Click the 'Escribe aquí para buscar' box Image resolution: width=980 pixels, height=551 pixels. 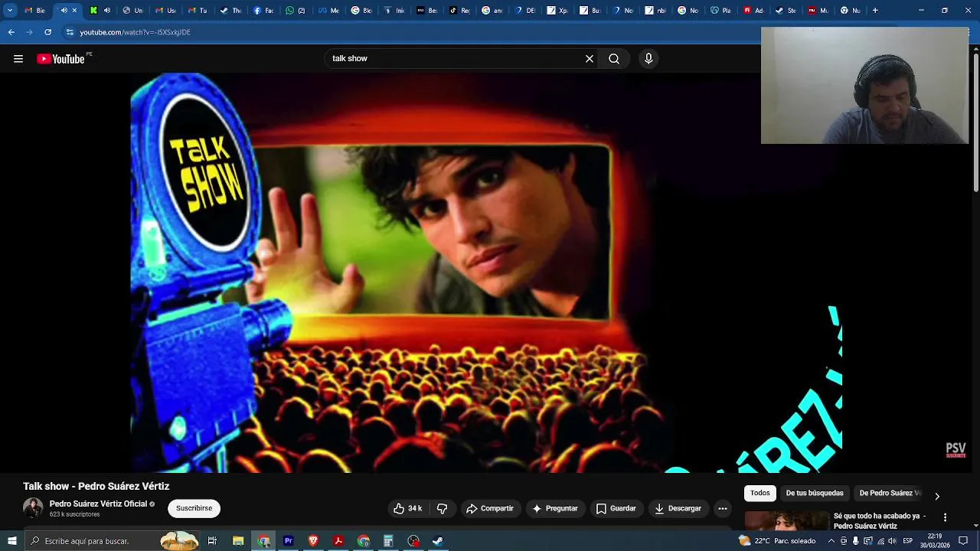tap(113, 541)
